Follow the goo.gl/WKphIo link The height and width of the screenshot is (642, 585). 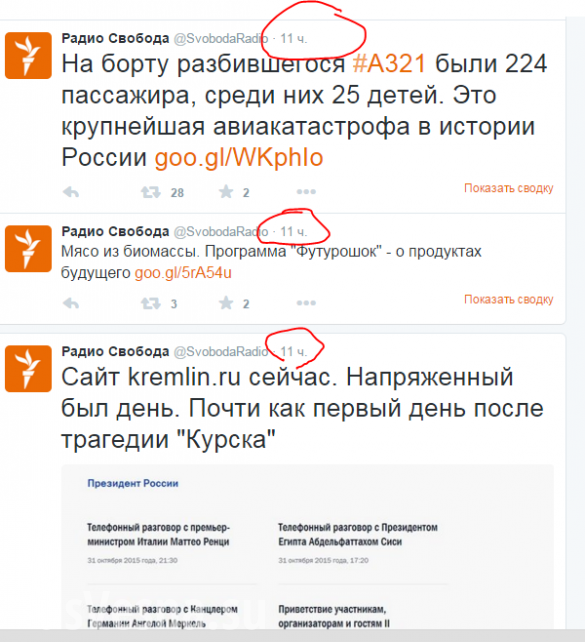pyautogui.click(x=239, y=157)
